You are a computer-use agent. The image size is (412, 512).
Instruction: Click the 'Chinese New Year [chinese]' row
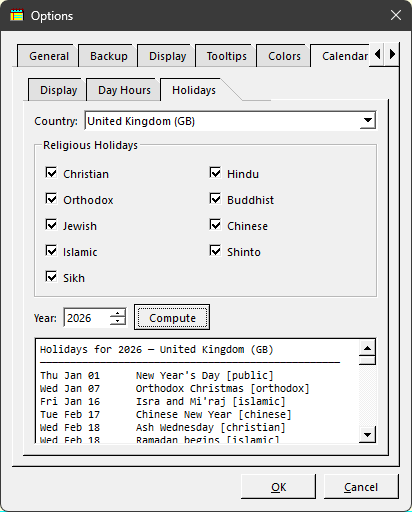(x=166, y=414)
